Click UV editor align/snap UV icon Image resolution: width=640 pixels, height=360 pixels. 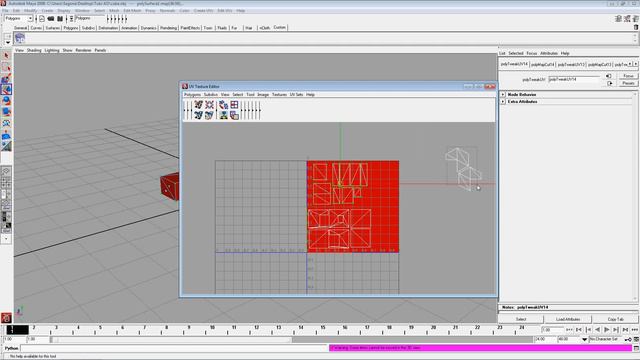click(x=223, y=116)
